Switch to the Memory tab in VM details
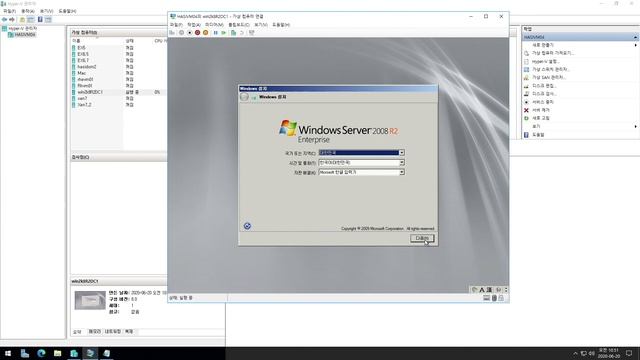This screenshot has height=360, width=640. (x=94, y=332)
